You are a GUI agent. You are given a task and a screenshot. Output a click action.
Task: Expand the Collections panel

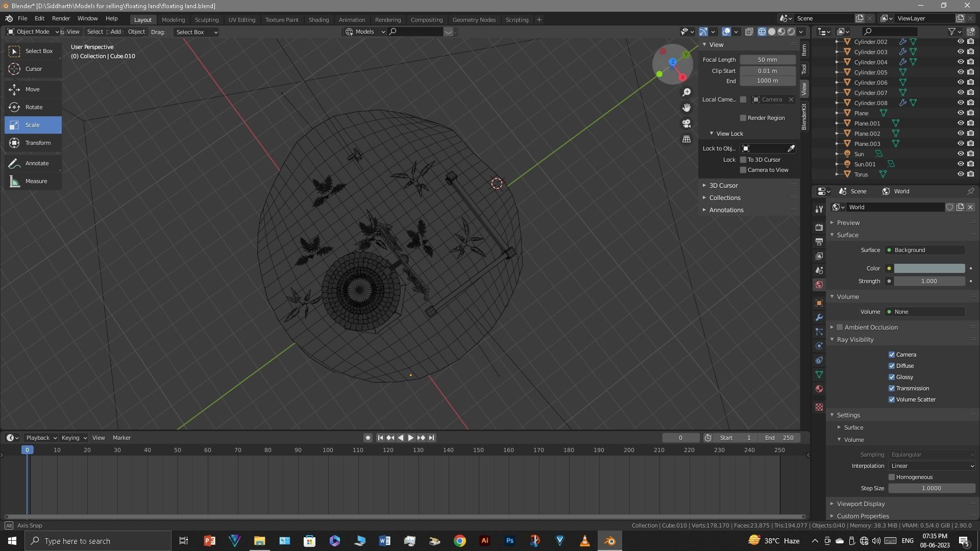[724, 197]
